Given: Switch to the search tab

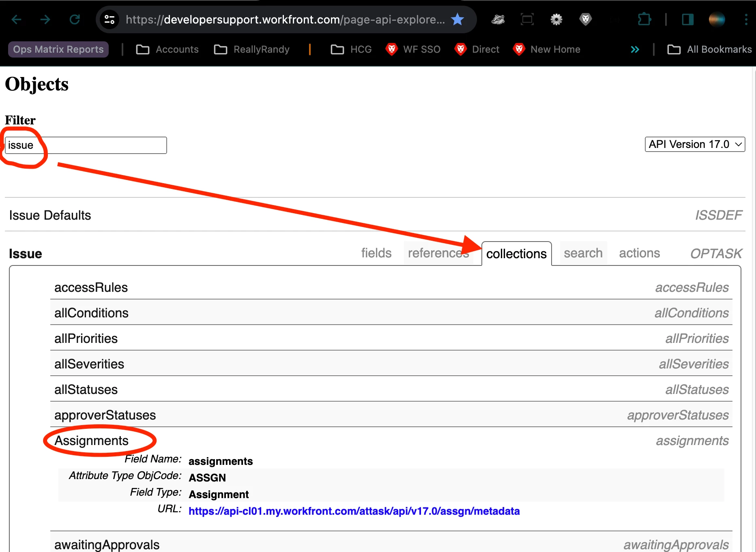Looking at the screenshot, I should [583, 253].
